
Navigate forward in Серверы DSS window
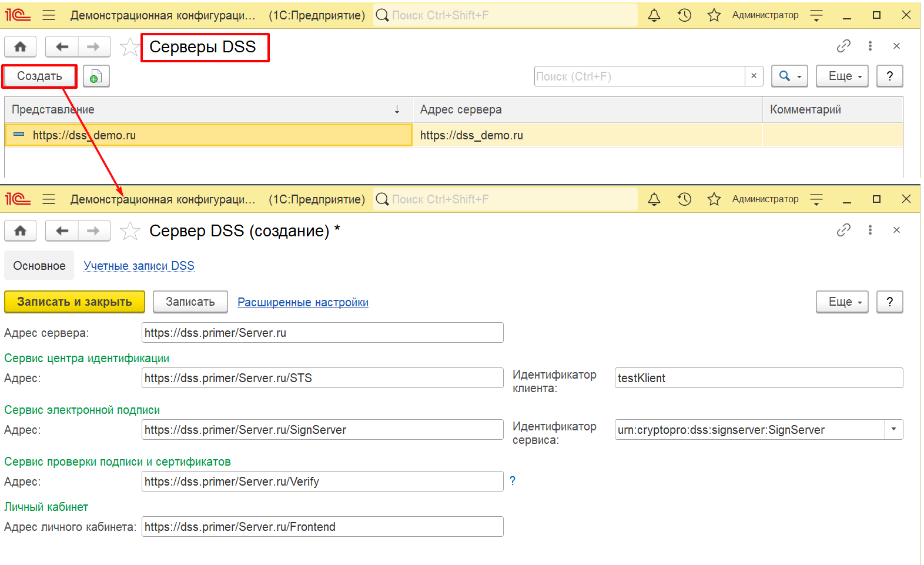tap(93, 46)
